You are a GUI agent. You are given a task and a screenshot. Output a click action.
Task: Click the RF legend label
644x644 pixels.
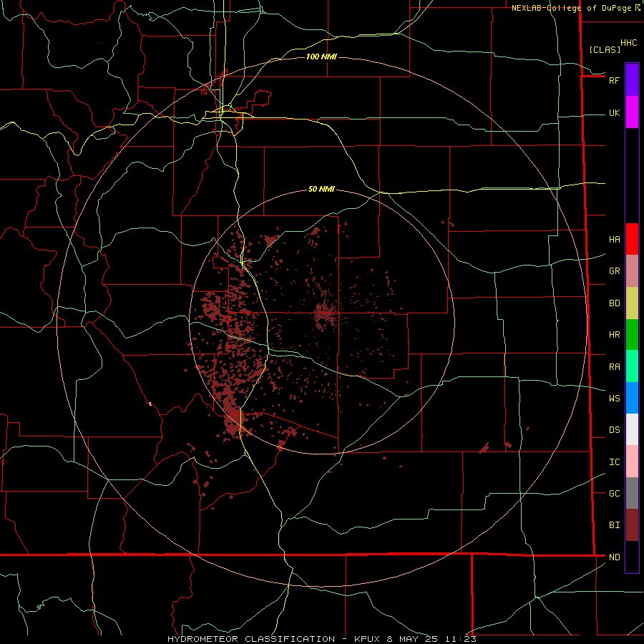click(615, 80)
